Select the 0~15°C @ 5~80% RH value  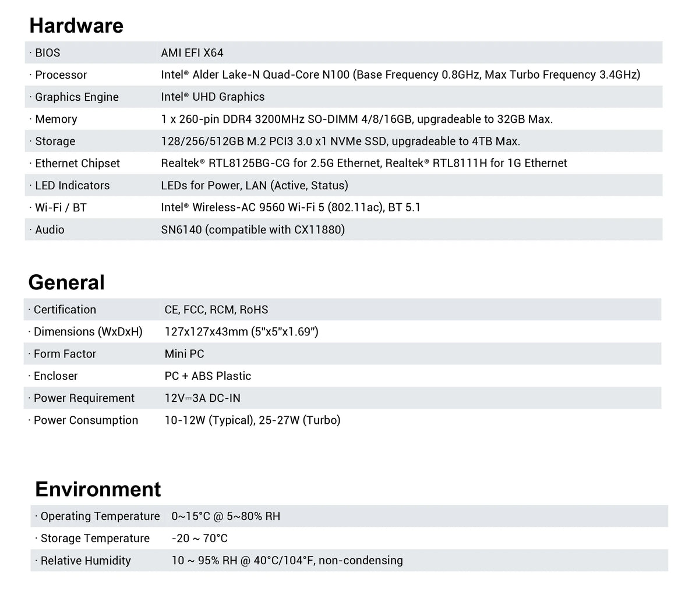point(226,516)
